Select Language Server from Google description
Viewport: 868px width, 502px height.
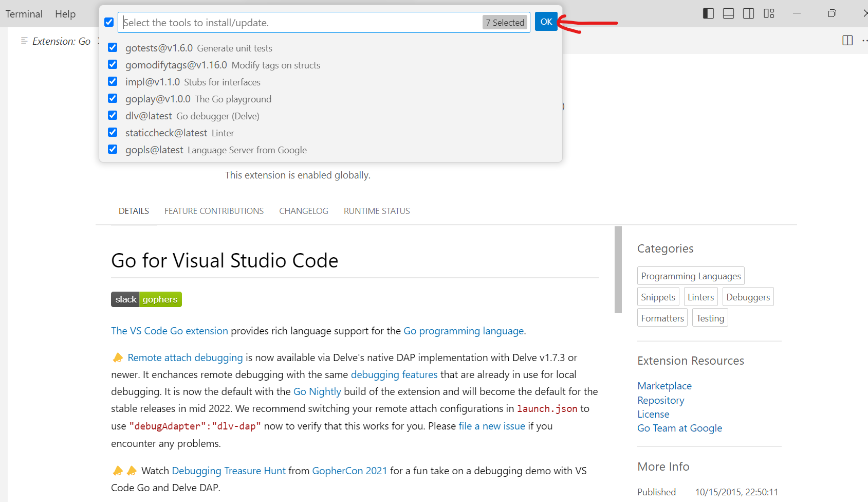coord(247,150)
